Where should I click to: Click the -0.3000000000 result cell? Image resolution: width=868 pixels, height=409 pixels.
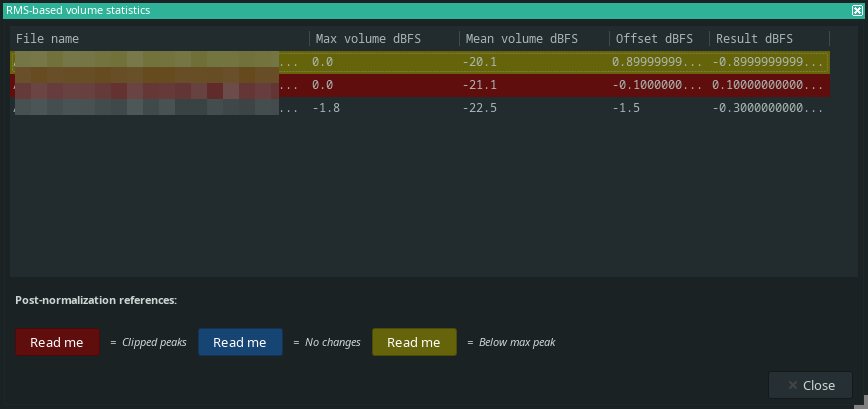[769, 108]
